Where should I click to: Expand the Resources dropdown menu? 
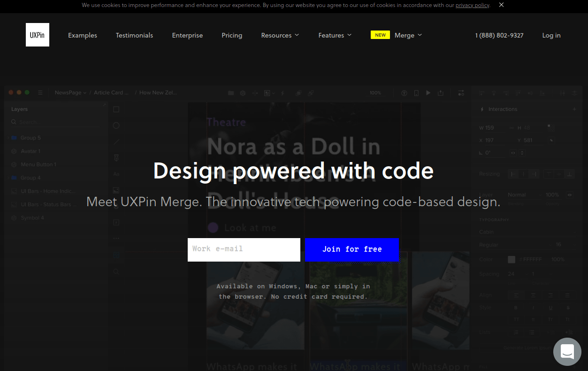tap(280, 35)
